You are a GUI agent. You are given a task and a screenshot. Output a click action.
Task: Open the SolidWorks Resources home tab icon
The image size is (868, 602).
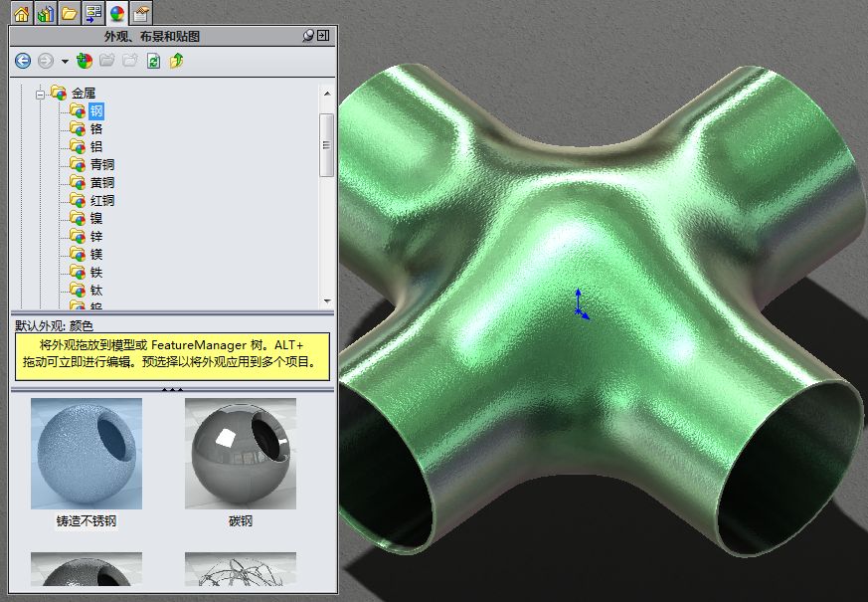pos(22,13)
